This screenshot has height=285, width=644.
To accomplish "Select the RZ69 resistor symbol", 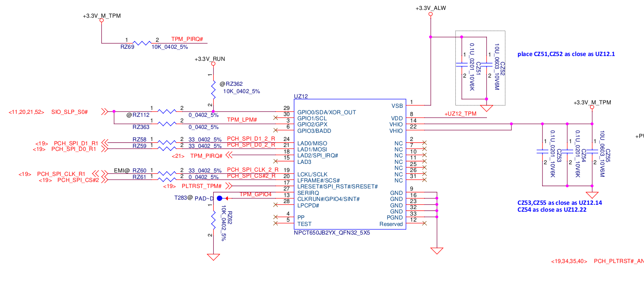I will 142,43.
